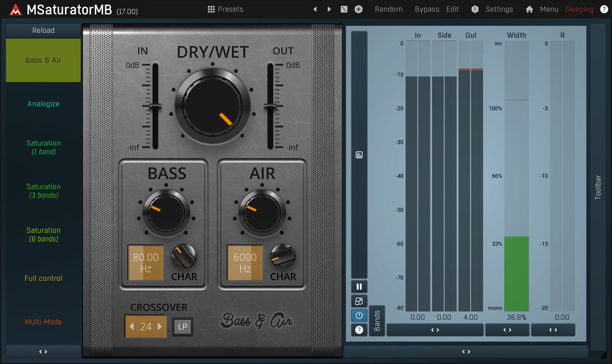The height and width of the screenshot is (364, 612).
Task: Expand the Width meter collapse bar
Action: point(507,330)
